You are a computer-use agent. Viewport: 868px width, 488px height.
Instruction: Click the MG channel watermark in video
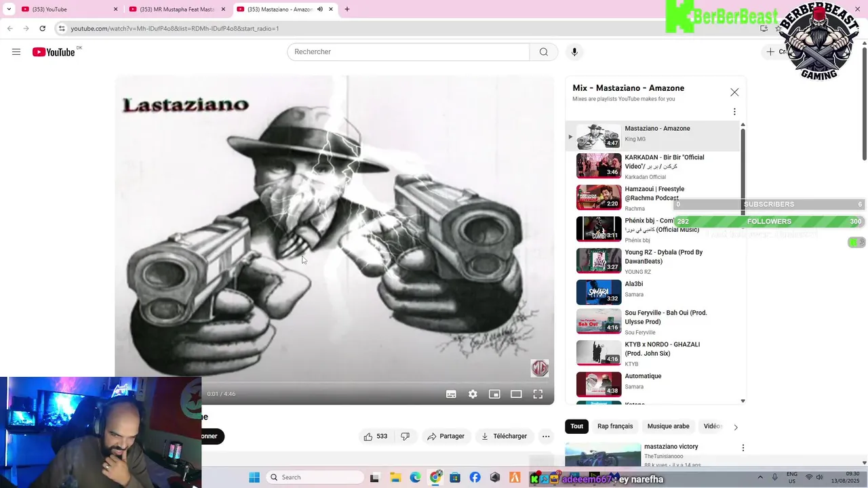point(540,368)
